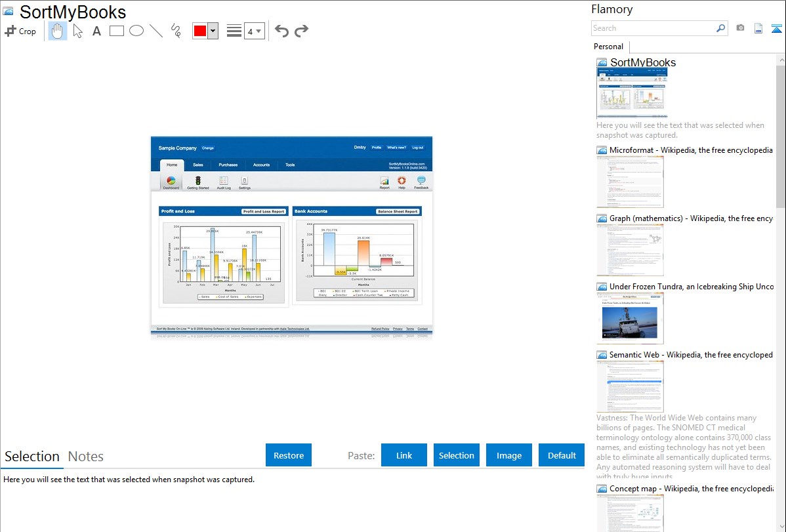Open the Semantic Web snapshot thumbnail
Image resolution: width=786 pixels, height=532 pixels.
[x=630, y=386]
